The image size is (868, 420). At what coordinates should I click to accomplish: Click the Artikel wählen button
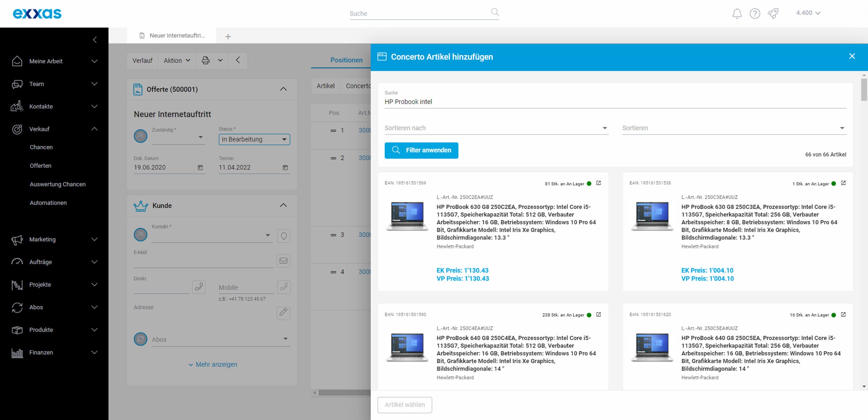pos(405,405)
